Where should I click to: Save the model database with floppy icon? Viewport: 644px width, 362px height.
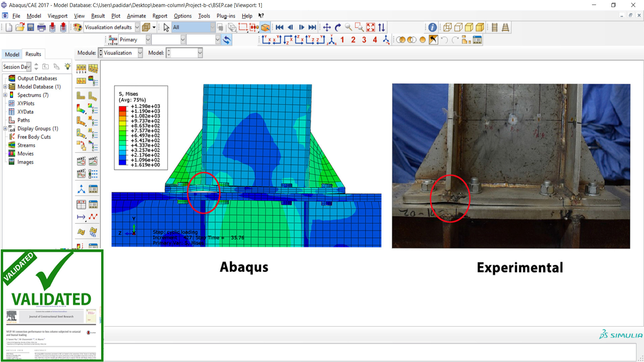31,27
